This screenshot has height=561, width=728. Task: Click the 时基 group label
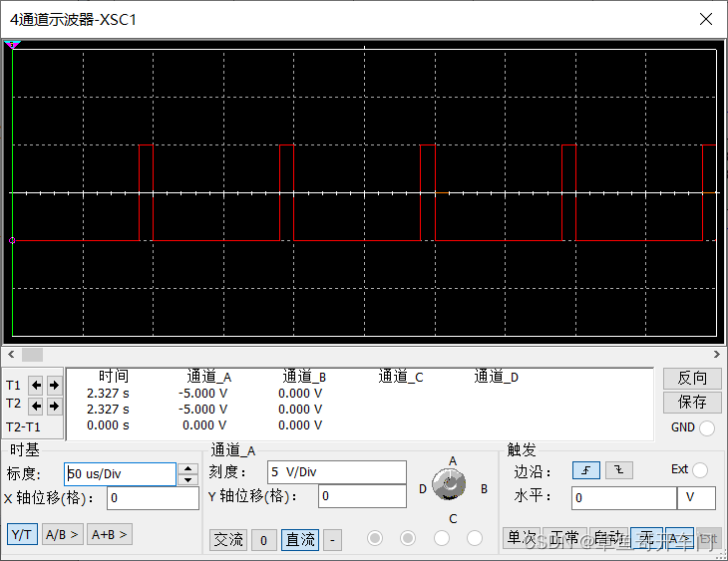point(24,449)
